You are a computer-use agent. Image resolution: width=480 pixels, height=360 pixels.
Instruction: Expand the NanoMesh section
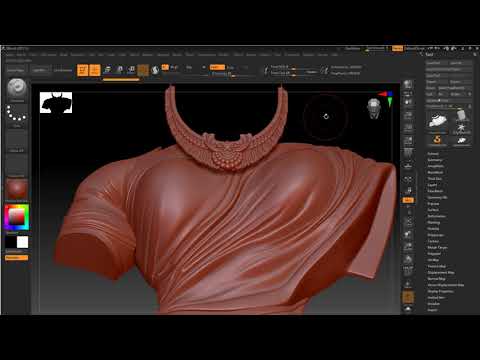435,172
